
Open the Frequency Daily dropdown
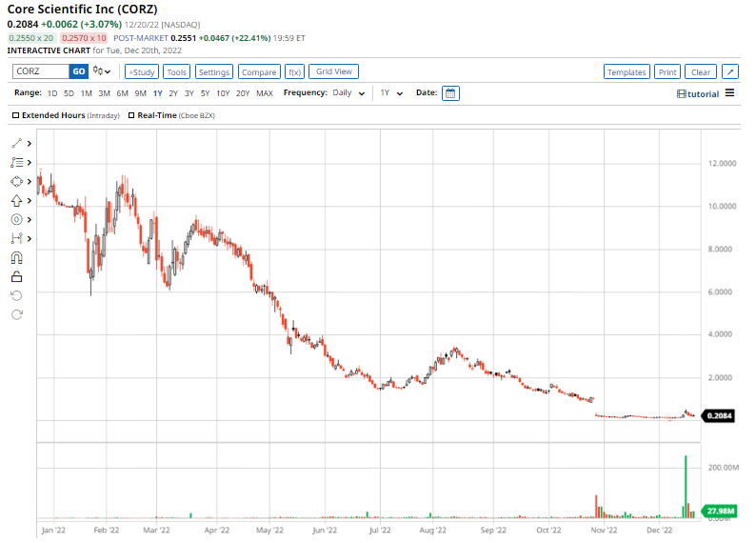(x=348, y=93)
